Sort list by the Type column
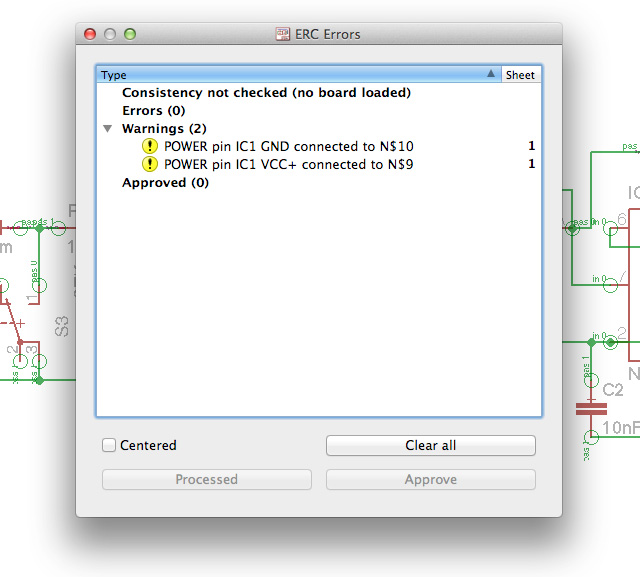This screenshot has height=577, width=640. coord(290,75)
